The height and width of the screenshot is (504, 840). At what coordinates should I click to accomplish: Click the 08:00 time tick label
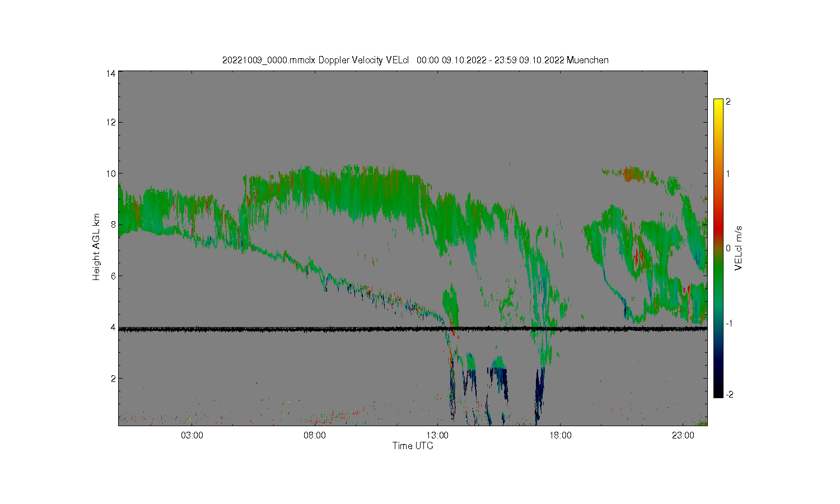314,435
